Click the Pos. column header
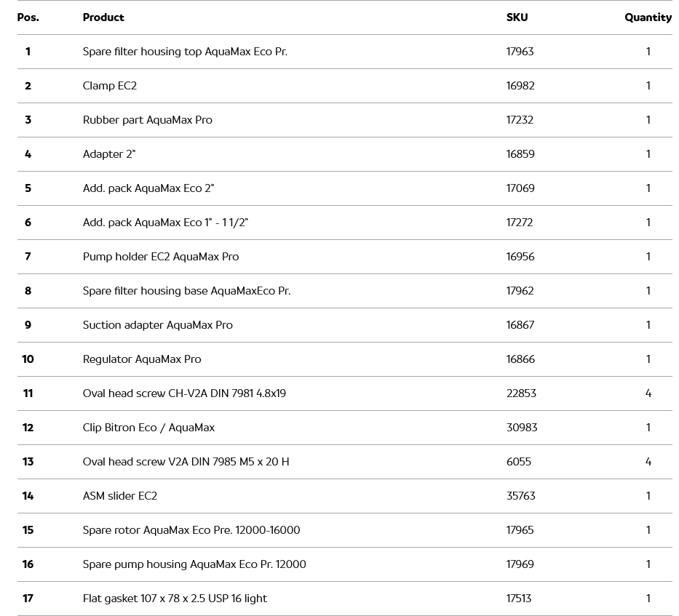This screenshot has height=616, width=679. (28, 17)
